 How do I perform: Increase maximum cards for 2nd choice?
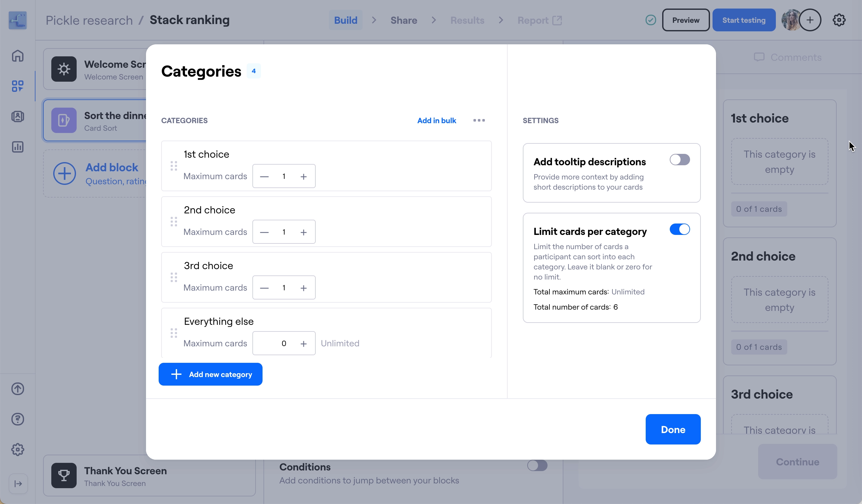(303, 232)
